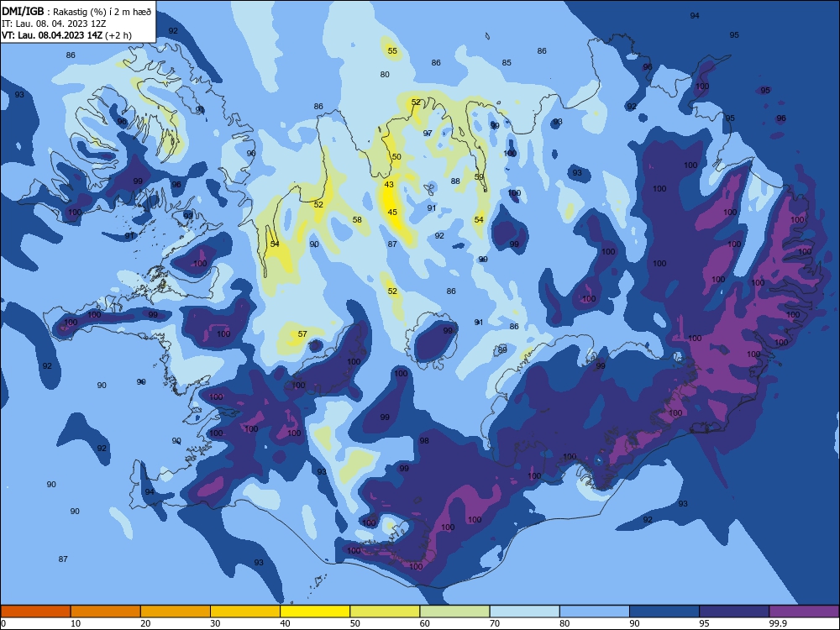The width and height of the screenshot is (840, 630).
Task: Click the map value '45' in the yellow area
Action: 392,213
